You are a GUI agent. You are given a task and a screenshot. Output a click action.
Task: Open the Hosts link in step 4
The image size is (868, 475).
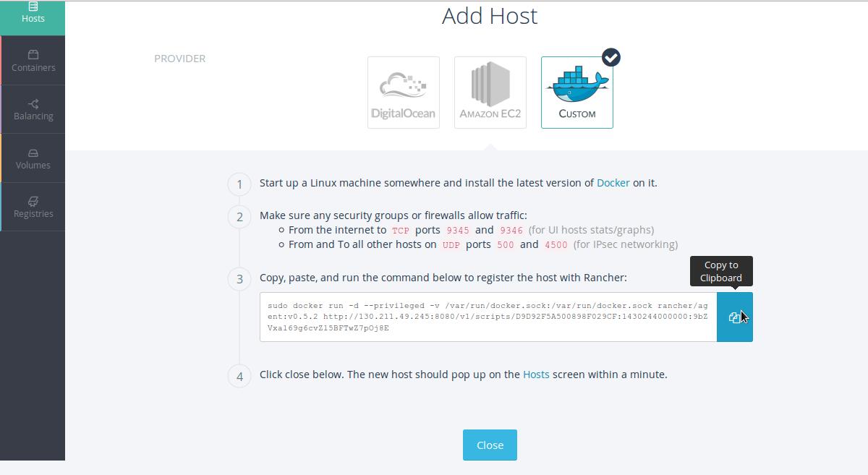(x=536, y=375)
